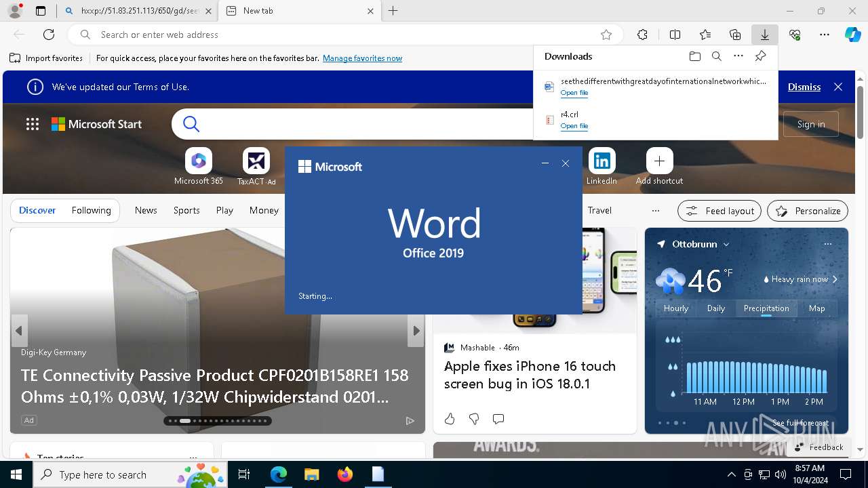Click the favorite star in address bar

point(606,35)
